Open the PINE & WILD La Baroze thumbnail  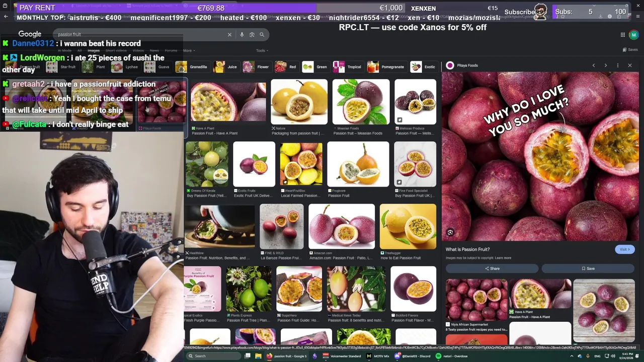tap(282, 227)
